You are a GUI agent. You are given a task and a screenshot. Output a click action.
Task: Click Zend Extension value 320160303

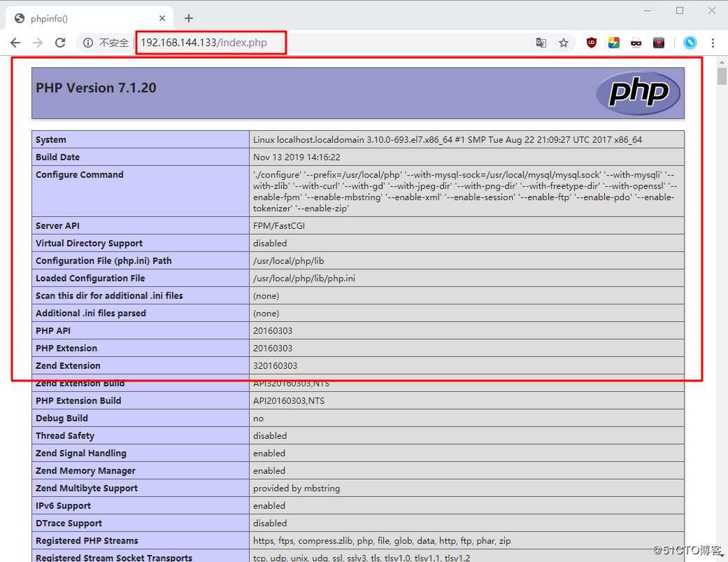[x=275, y=365]
